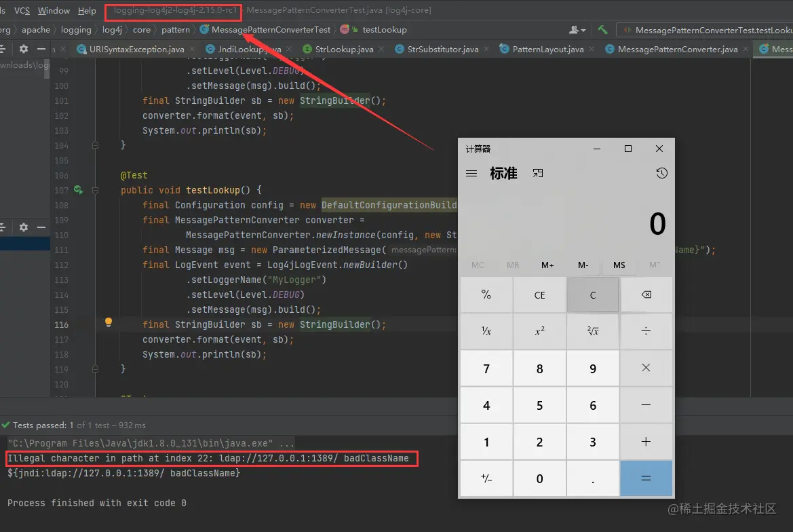Collapse project panel with minus icon
The height and width of the screenshot is (532, 793).
click(x=41, y=49)
